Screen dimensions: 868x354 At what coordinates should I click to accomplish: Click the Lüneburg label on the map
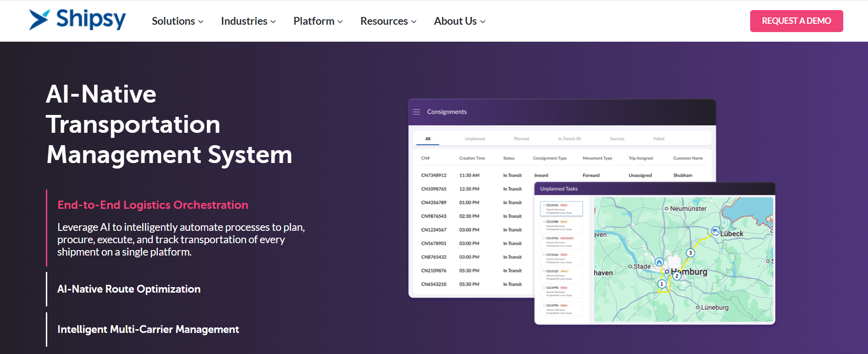point(714,307)
